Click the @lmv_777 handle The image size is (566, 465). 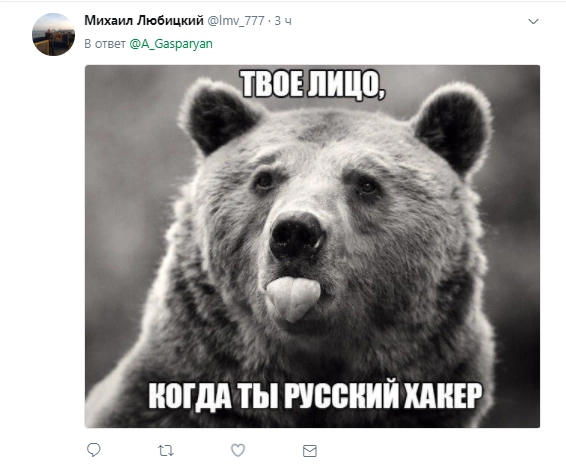click(236, 21)
